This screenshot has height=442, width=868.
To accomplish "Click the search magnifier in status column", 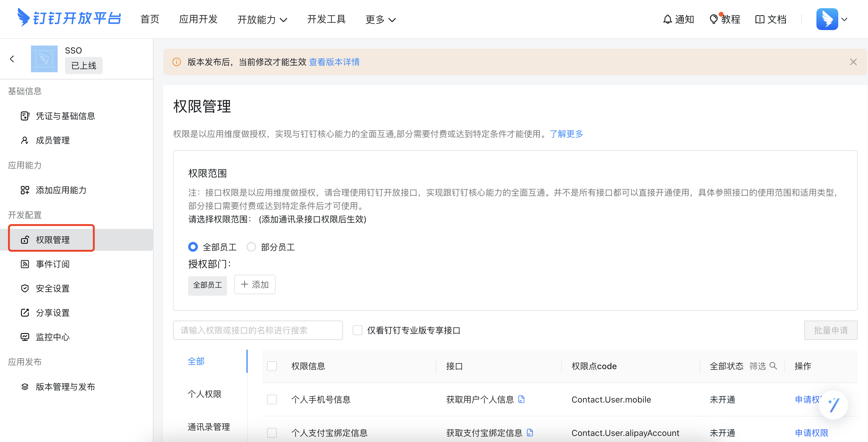I will tap(773, 366).
